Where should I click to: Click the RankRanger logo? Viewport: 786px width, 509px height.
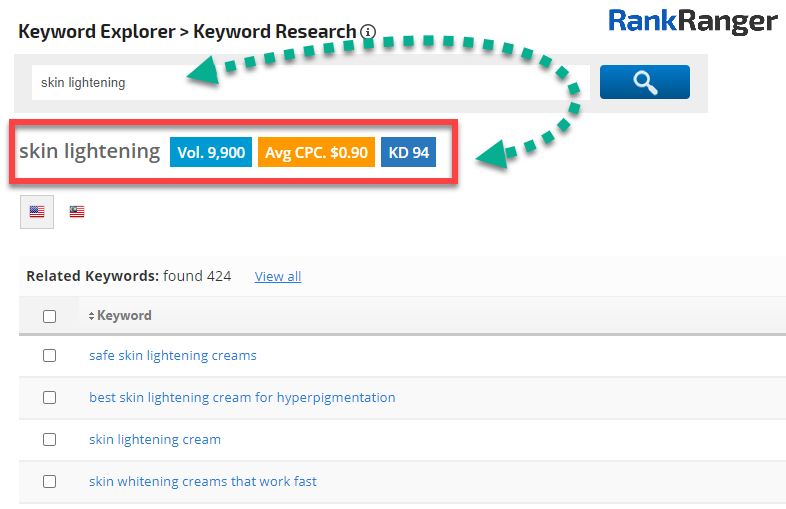[x=692, y=21]
